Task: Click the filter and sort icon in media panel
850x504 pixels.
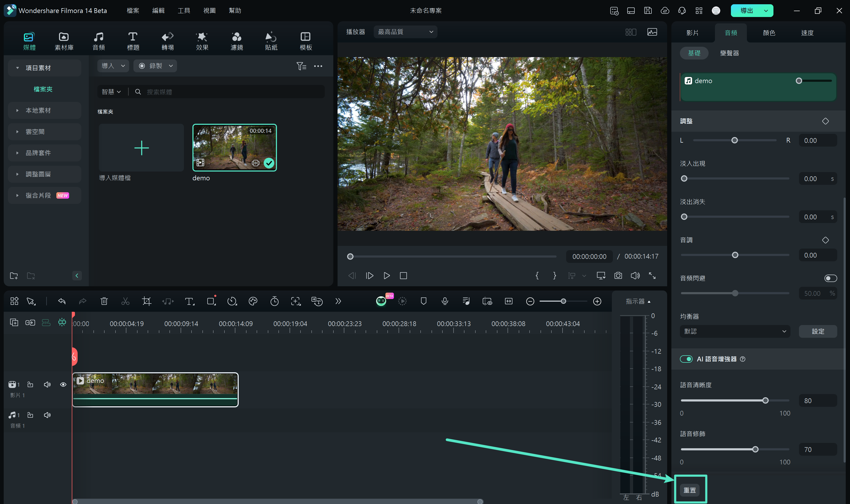Action: [x=301, y=66]
